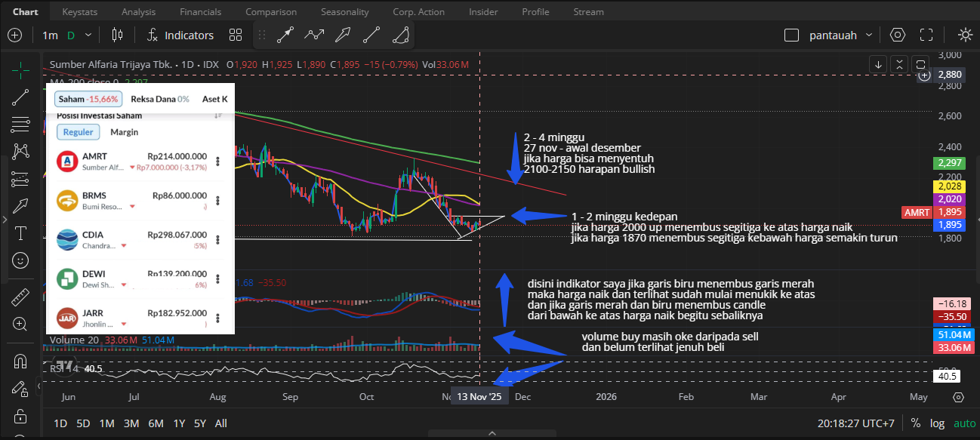This screenshot has height=440, width=980.
Task: Activate the zoom in magnifier tool
Action: (20, 324)
